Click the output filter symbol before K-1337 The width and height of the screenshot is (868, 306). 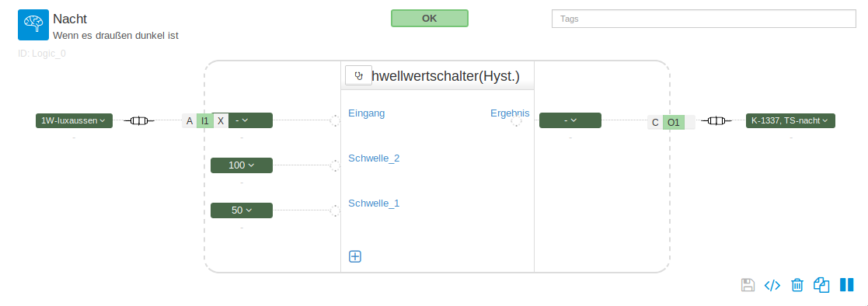pyautogui.click(x=716, y=120)
